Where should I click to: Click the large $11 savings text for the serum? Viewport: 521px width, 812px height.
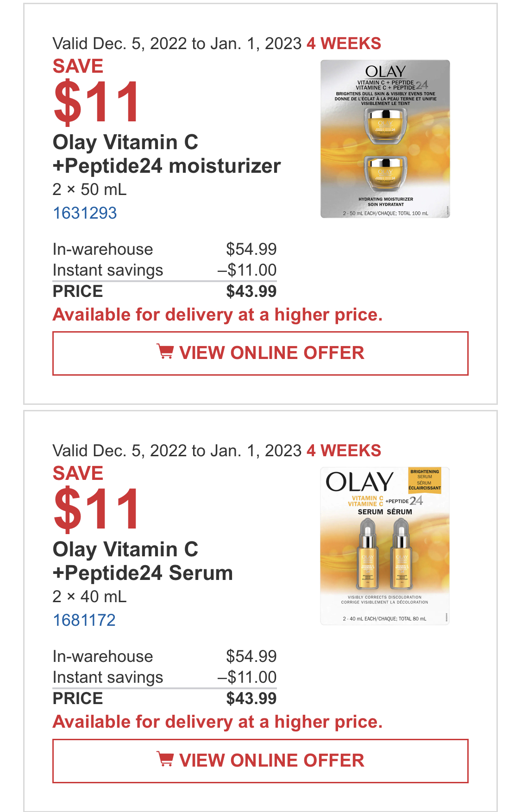[96, 509]
